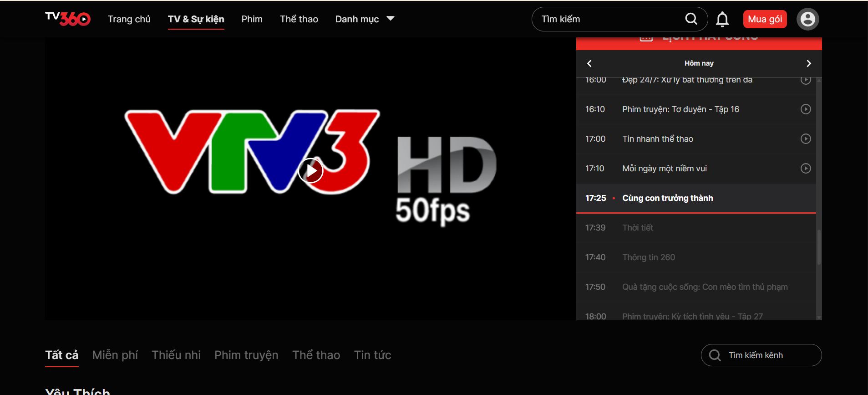Click play icon for Mỗi ngày một niềm vui
868x395 pixels.
pyautogui.click(x=805, y=169)
